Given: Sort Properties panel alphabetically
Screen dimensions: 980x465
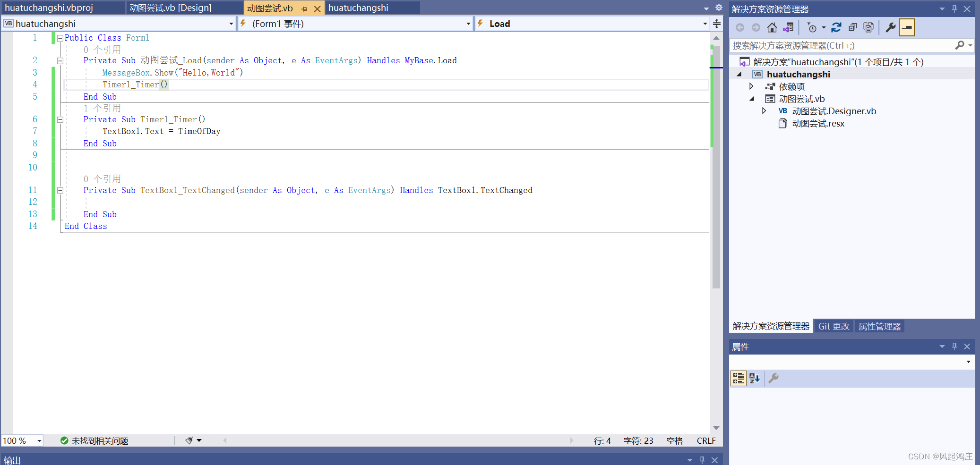Looking at the screenshot, I should [754, 378].
